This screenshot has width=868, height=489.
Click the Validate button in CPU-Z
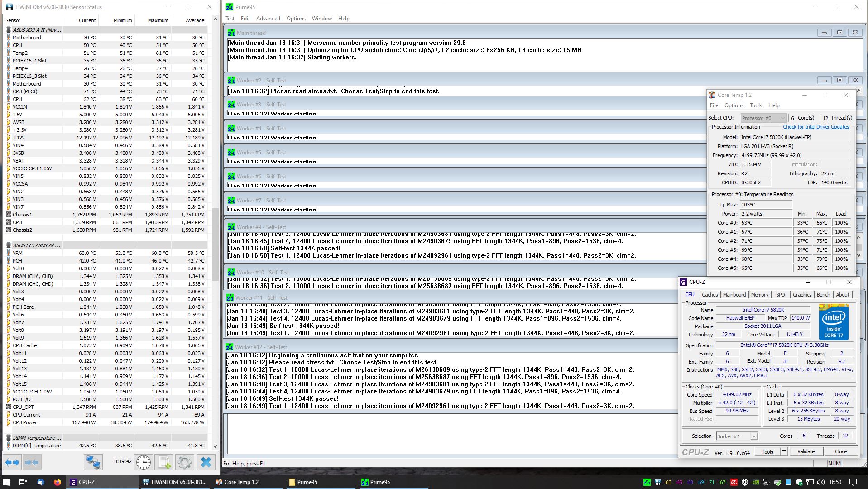806,451
